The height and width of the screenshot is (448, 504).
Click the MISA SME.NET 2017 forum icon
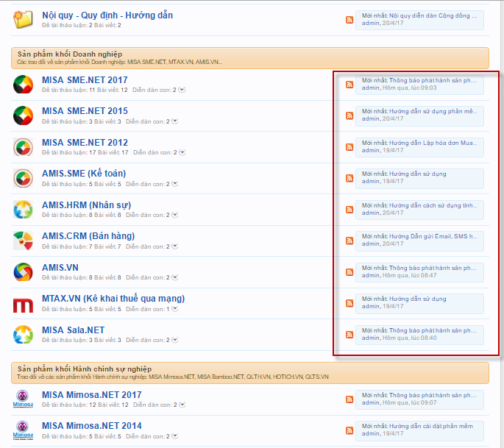click(23, 85)
